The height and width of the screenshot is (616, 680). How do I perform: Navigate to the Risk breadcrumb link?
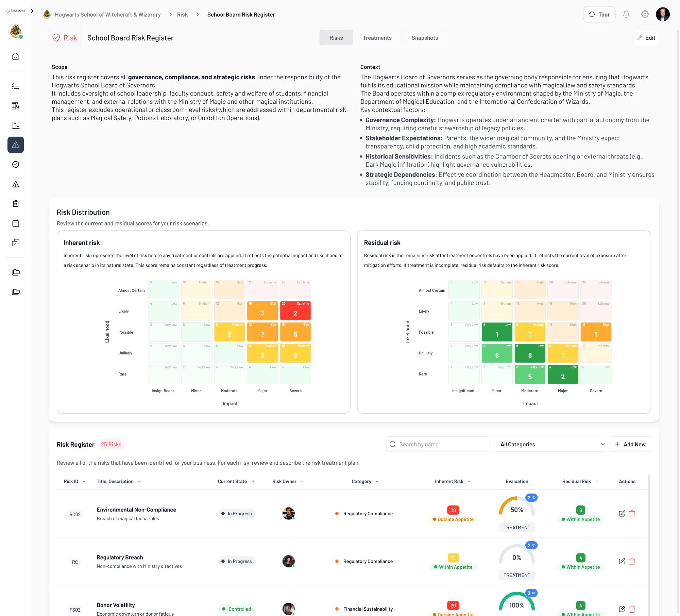pos(182,14)
